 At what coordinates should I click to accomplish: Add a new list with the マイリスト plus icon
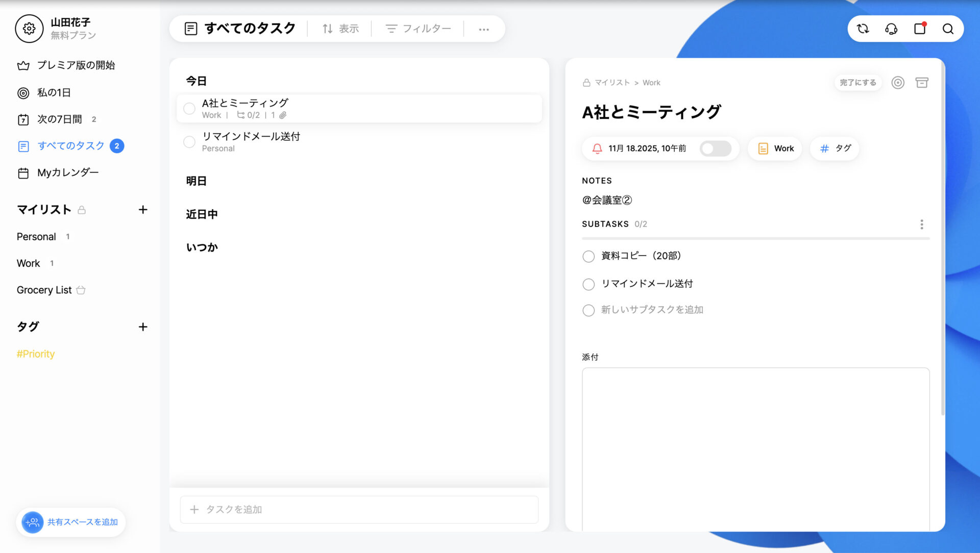click(143, 209)
